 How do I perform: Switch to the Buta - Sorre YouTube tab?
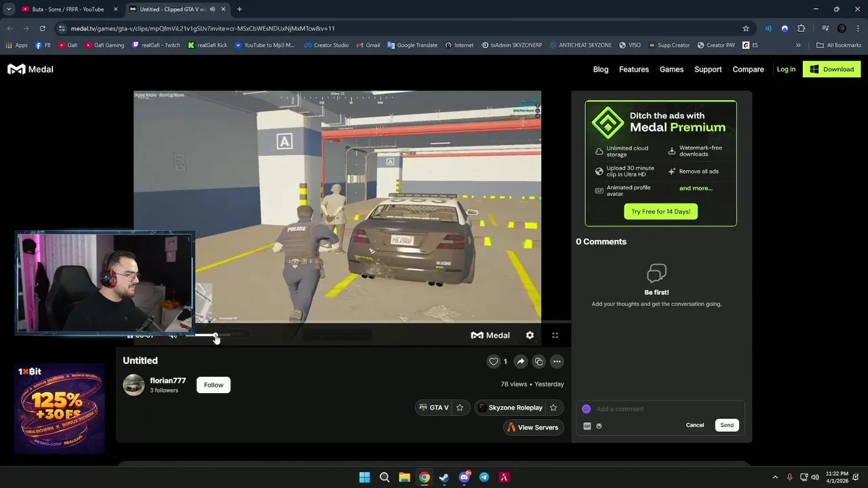(x=66, y=9)
